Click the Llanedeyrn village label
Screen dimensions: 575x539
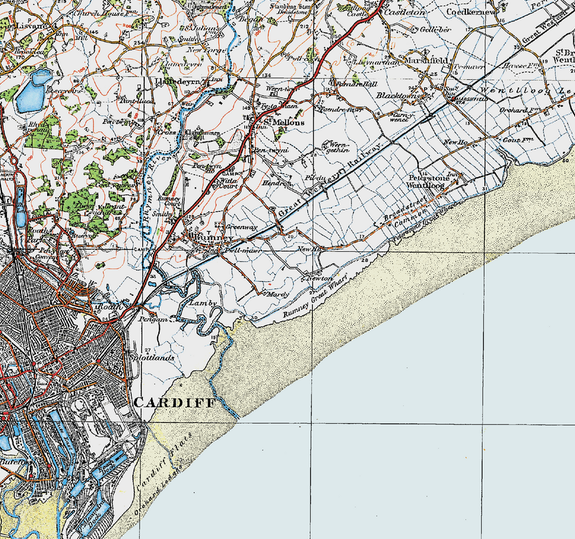pos(179,81)
